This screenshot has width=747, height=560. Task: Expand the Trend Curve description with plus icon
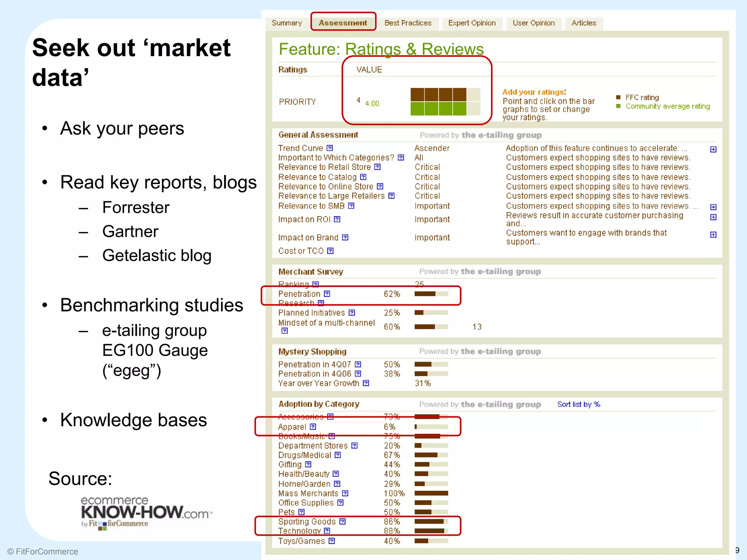click(713, 149)
